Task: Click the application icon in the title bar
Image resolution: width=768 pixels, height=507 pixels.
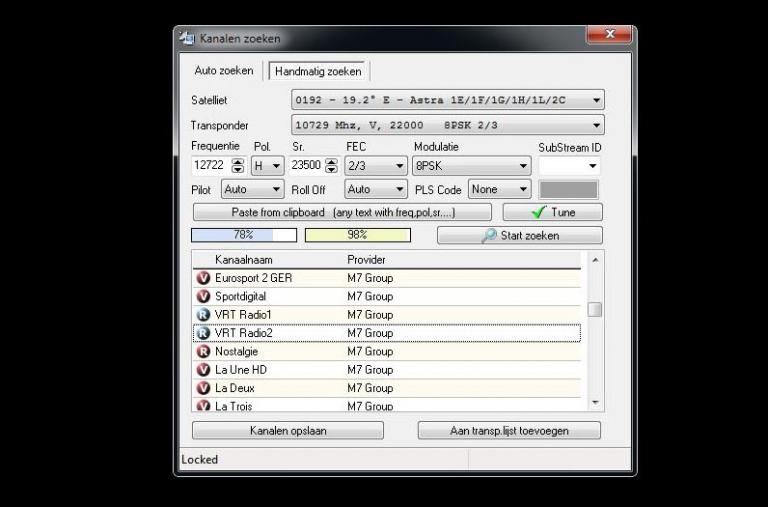Action: (x=187, y=38)
